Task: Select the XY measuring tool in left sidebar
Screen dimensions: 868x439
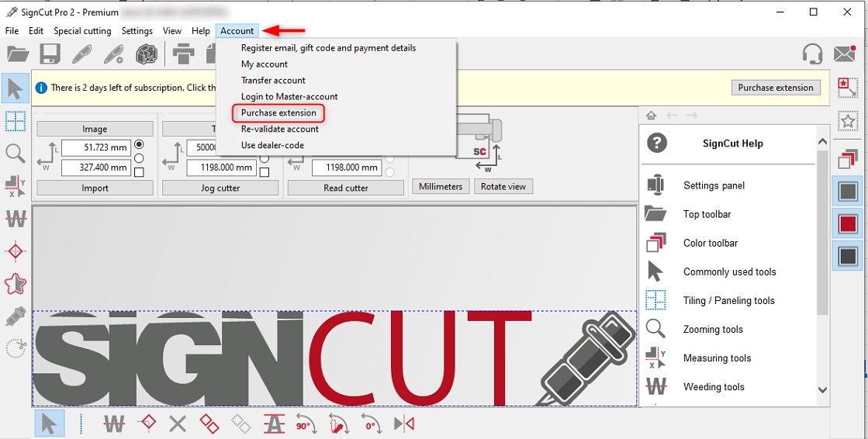Action: [15, 187]
